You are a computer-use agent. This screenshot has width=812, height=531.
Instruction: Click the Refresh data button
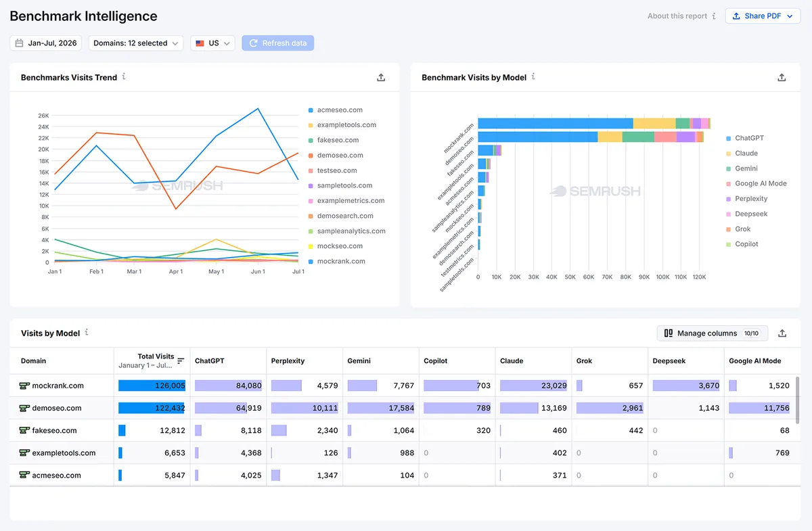click(278, 43)
